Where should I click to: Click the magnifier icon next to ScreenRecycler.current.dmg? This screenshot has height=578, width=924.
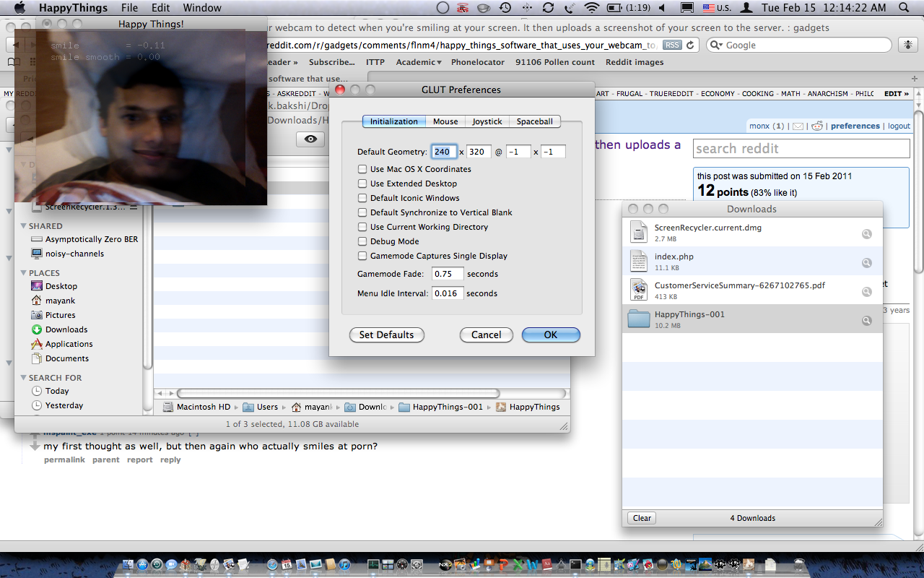[866, 234]
